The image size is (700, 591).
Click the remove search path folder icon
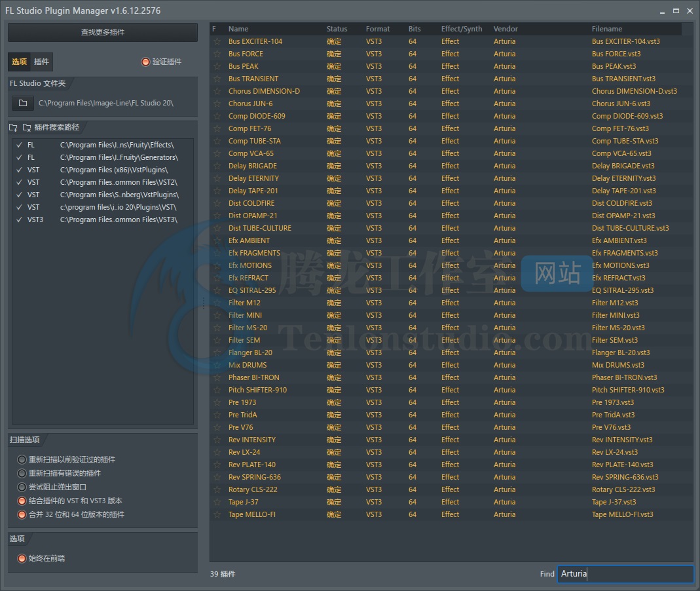coord(27,128)
